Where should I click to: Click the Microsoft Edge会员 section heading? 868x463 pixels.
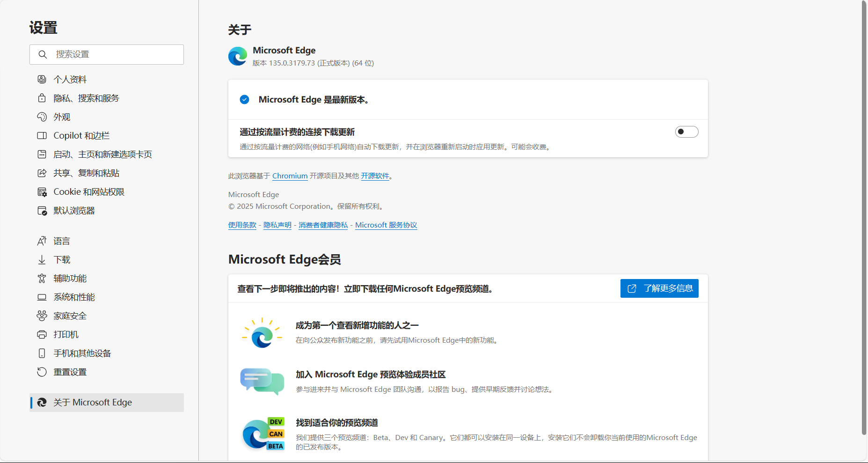pyautogui.click(x=284, y=259)
